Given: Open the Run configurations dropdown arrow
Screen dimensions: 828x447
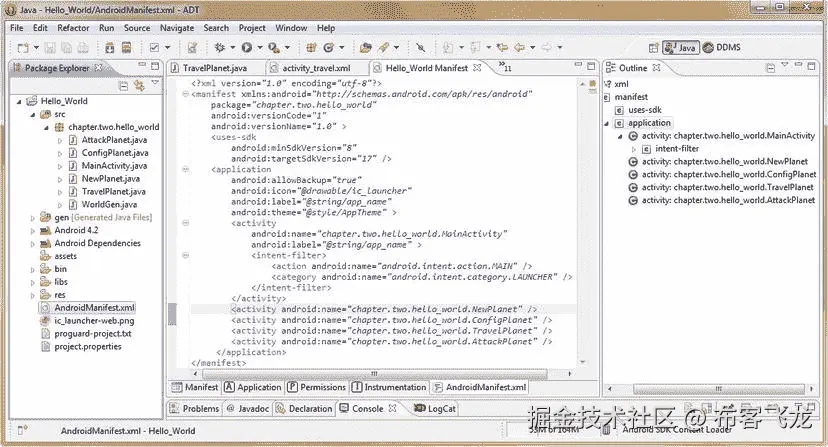Looking at the screenshot, I should pos(260,48).
